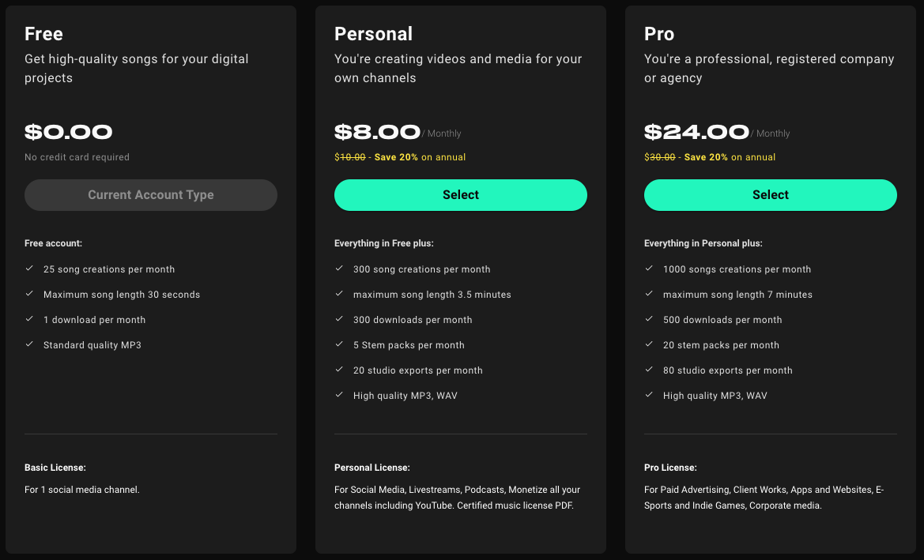This screenshot has width=924, height=560.
Task: Click the $24.00 Monthly price
Action: [x=696, y=132]
